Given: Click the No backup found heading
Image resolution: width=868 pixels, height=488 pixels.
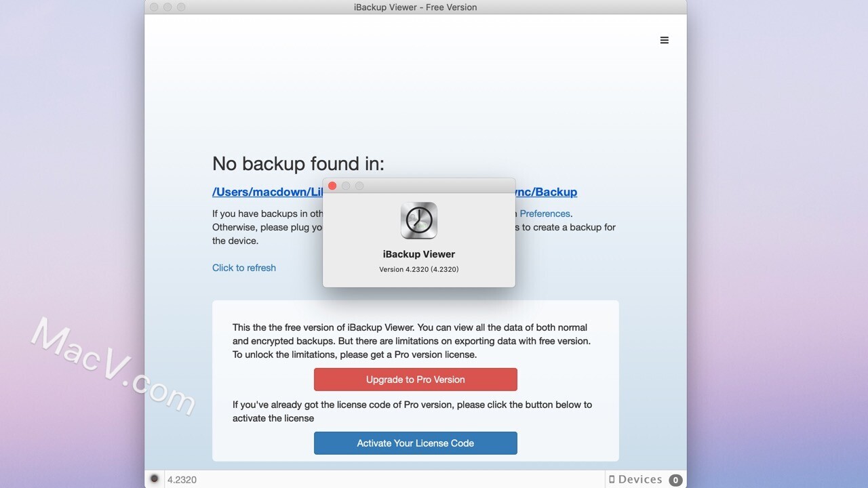Looking at the screenshot, I should [298, 163].
